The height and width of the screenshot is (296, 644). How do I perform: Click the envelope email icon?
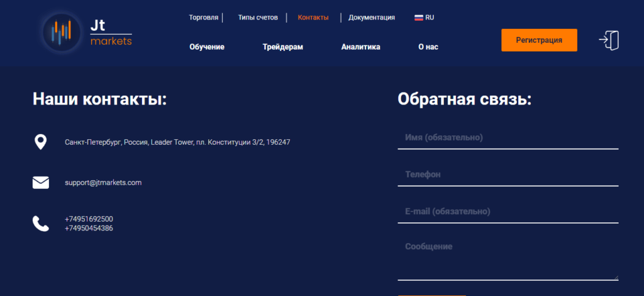41,183
